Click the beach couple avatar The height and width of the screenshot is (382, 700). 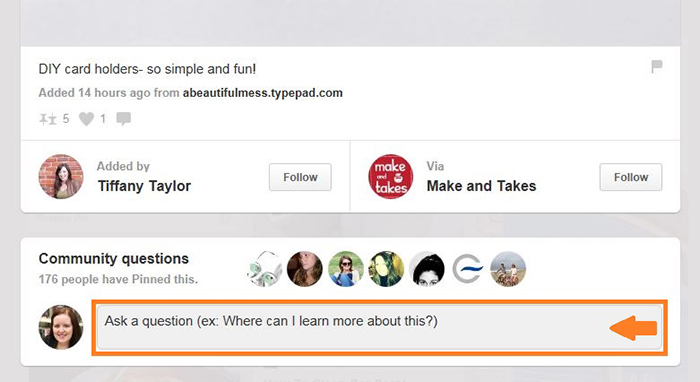[x=508, y=269]
